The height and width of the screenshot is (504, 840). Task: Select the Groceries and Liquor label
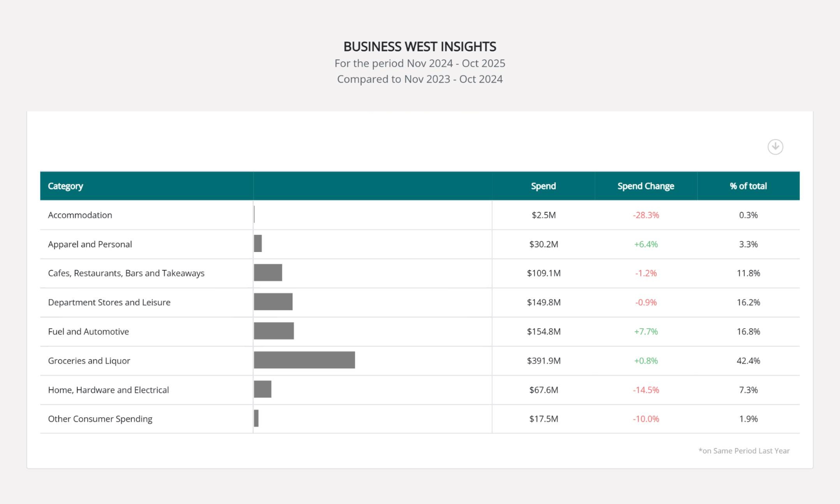(x=89, y=361)
